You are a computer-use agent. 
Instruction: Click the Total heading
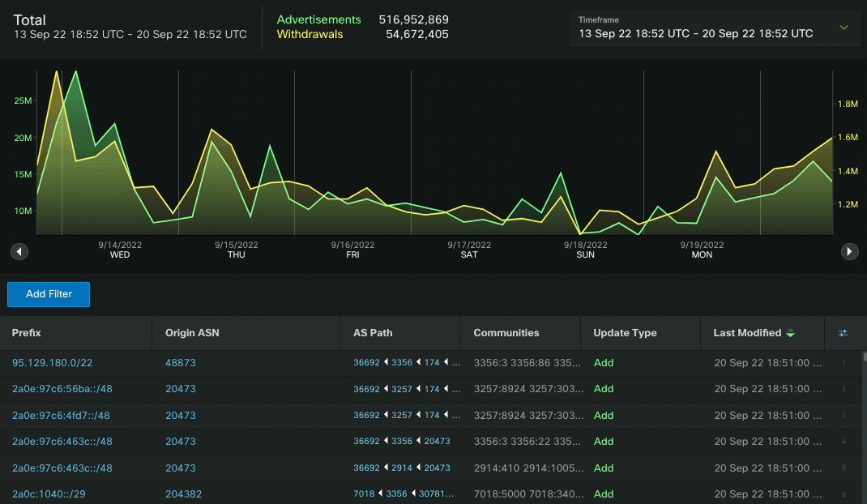tap(29, 20)
